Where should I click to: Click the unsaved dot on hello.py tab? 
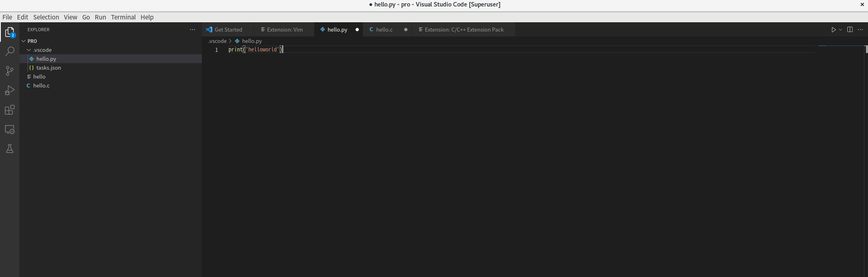357,30
